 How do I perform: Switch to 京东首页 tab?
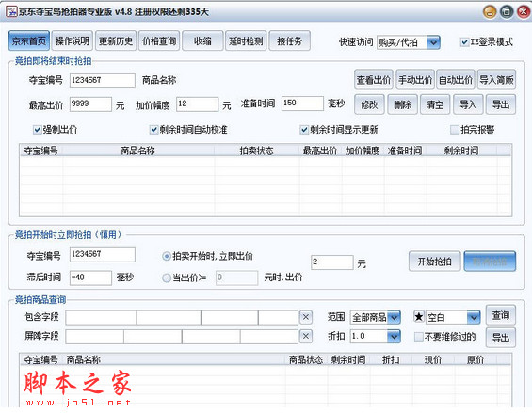coord(29,41)
